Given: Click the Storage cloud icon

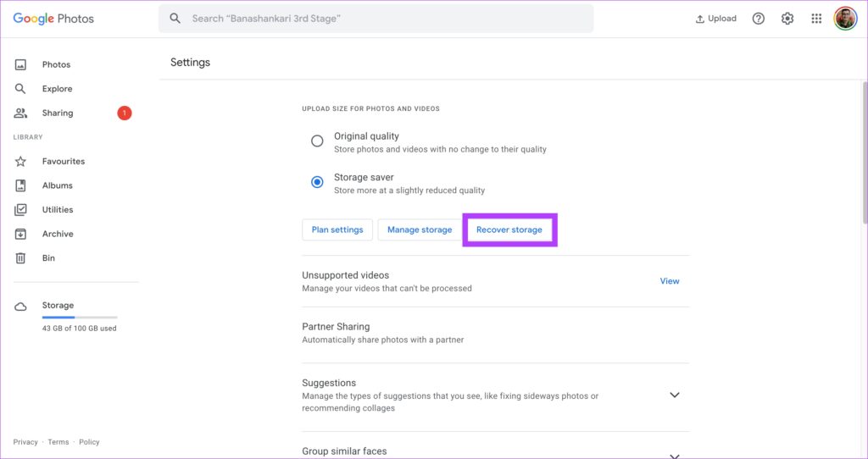Looking at the screenshot, I should coord(20,307).
